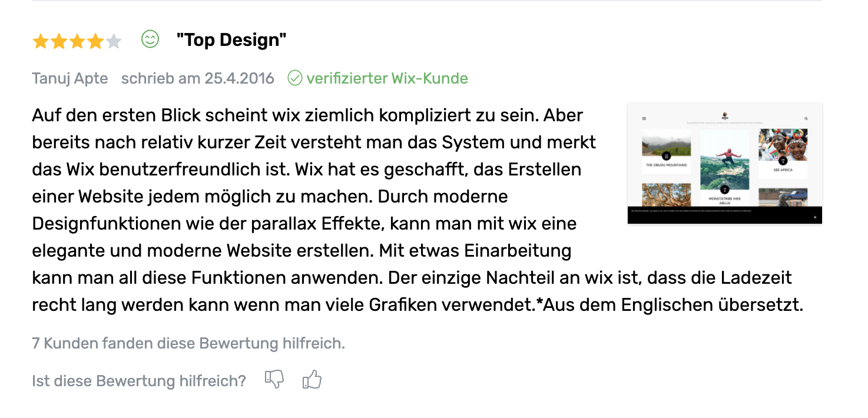The width and height of the screenshot is (868, 418).
Task: Click hamburger menu icon inside website preview
Action: pyautogui.click(x=644, y=118)
